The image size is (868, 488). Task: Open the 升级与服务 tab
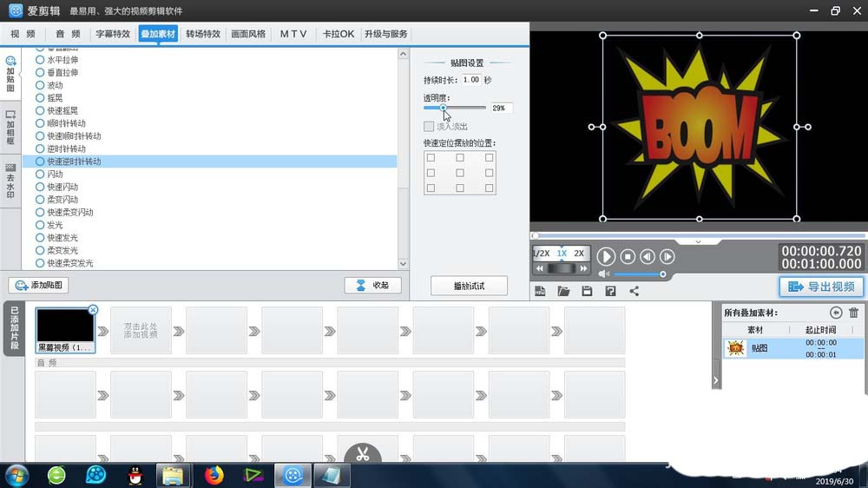tap(386, 34)
